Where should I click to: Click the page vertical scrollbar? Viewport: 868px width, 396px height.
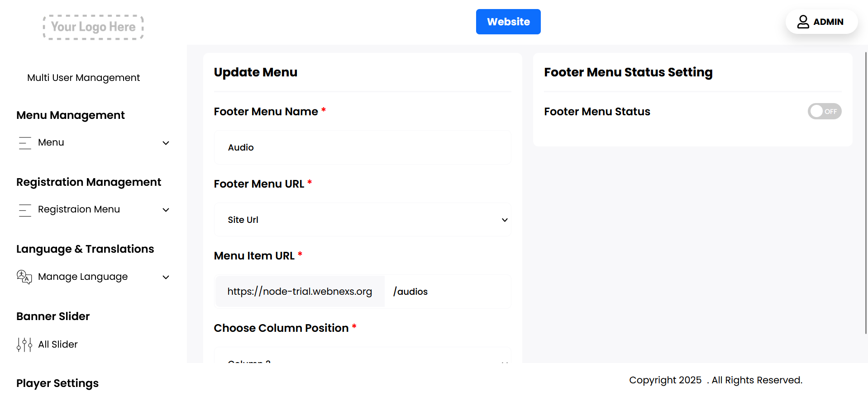pyautogui.click(x=866, y=194)
